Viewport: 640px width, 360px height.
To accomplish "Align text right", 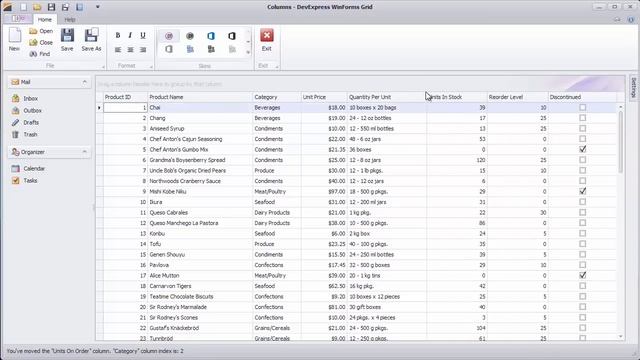I will click(143, 50).
